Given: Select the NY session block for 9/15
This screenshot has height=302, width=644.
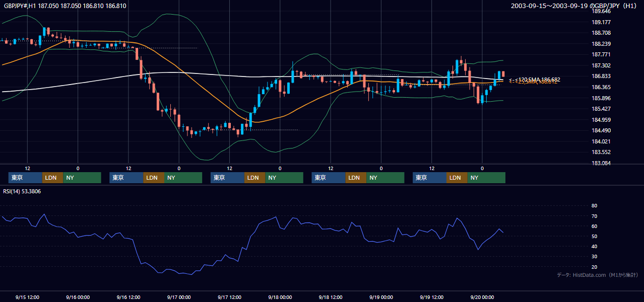Looking at the screenshot, I should click(82, 178).
